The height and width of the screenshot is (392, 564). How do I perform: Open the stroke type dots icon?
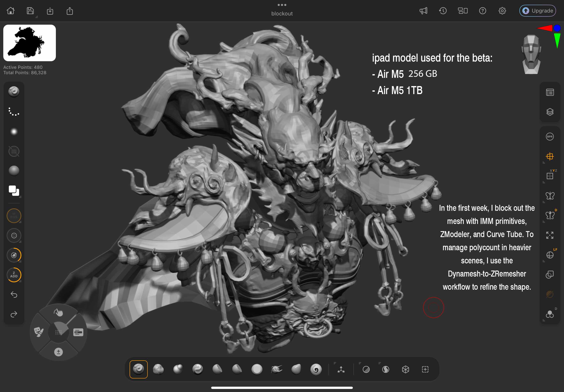(x=14, y=112)
